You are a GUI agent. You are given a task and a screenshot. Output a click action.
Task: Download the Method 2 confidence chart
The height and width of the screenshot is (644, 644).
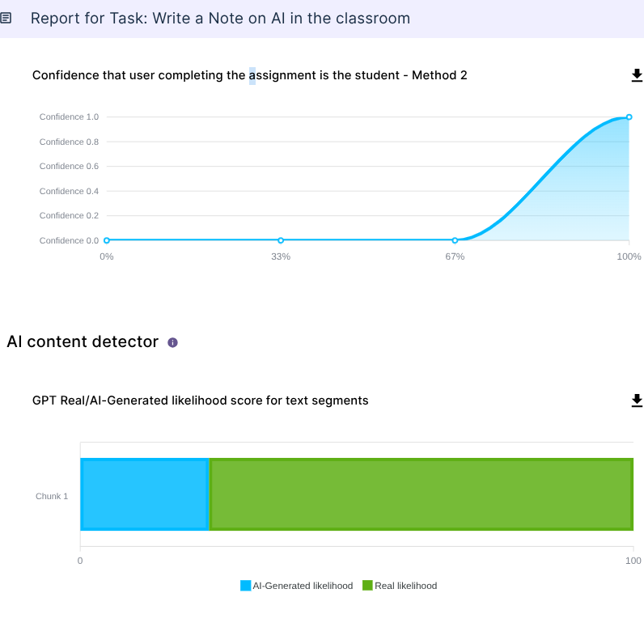click(636, 75)
